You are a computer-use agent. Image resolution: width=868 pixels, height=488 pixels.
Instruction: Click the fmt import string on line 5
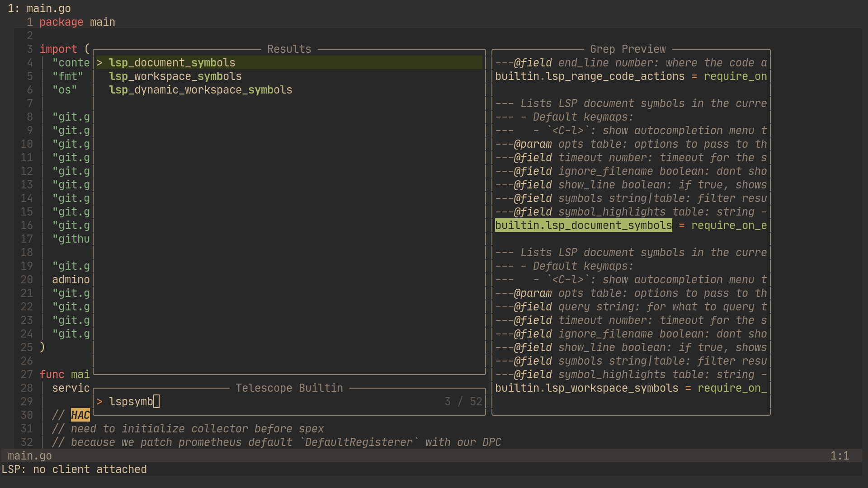tap(68, 76)
